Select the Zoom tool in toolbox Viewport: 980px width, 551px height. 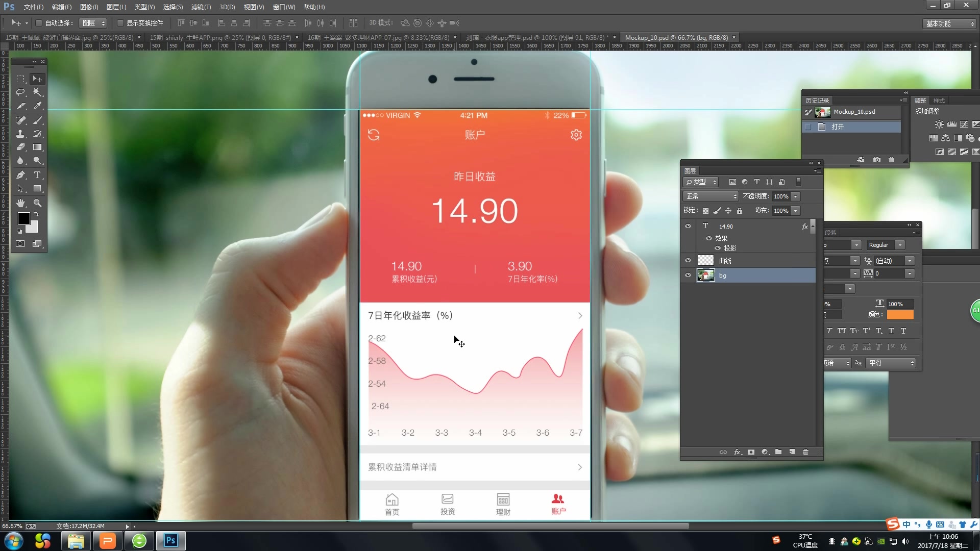pyautogui.click(x=37, y=203)
